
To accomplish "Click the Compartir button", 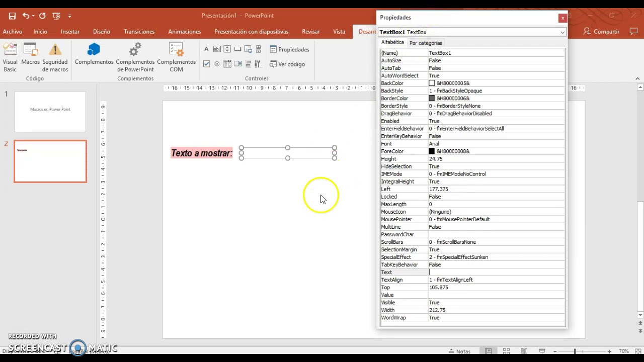I will tap(601, 32).
